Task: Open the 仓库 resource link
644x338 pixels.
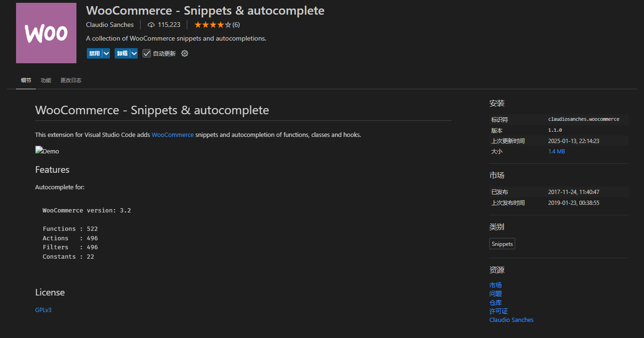Action: click(495, 303)
